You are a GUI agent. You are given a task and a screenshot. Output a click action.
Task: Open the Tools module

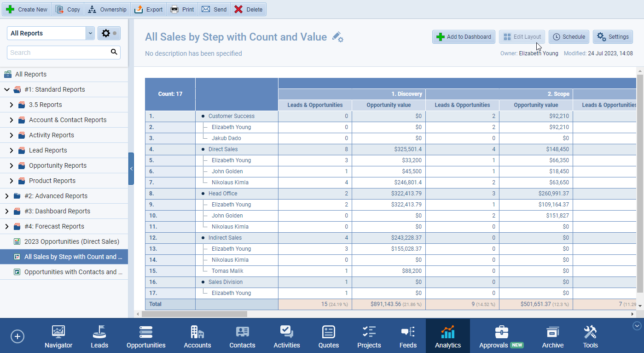(590, 336)
